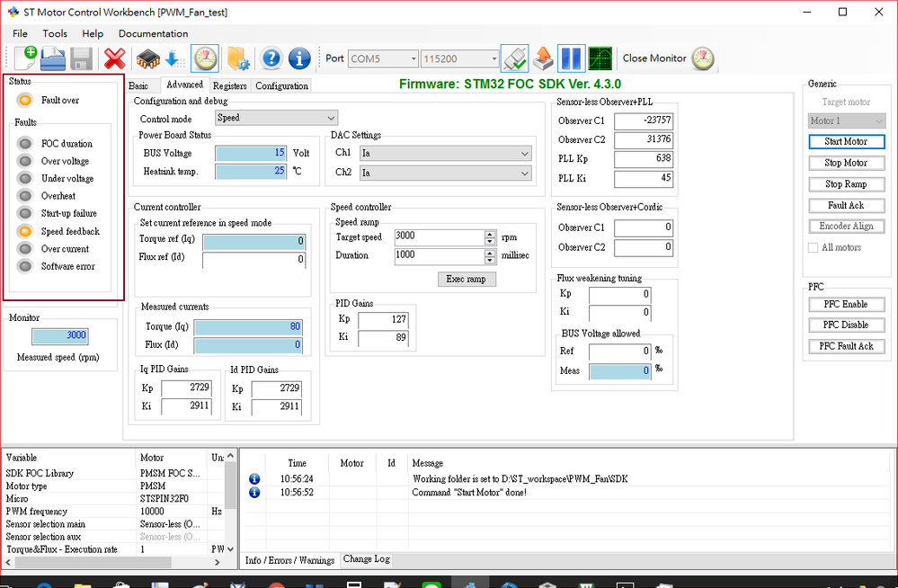
Task: Click the Stop Ramp button
Action: pos(847,184)
